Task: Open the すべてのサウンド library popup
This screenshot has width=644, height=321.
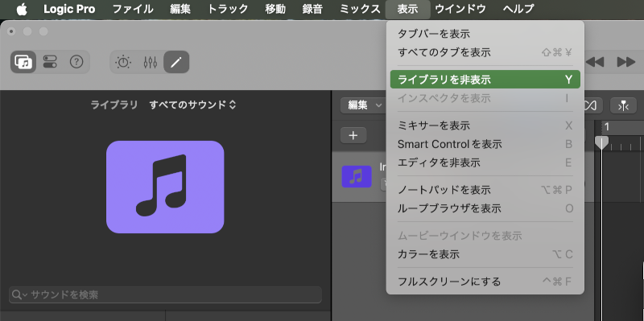Action: coord(192,105)
